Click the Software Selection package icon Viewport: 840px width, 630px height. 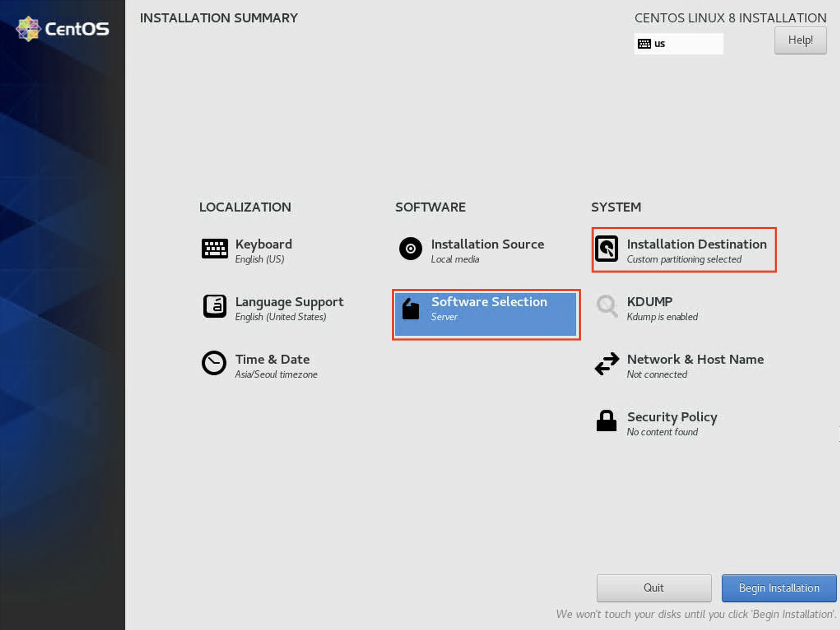click(x=410, y=309)
